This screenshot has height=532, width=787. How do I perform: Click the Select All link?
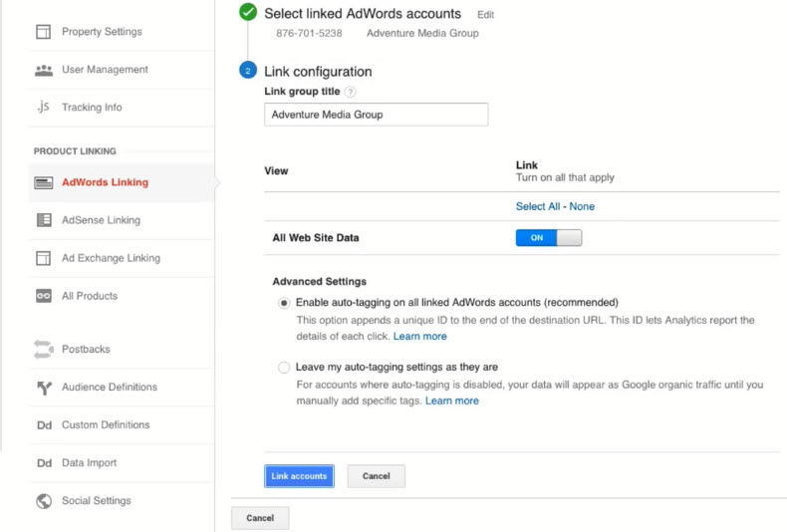[538, 206]
